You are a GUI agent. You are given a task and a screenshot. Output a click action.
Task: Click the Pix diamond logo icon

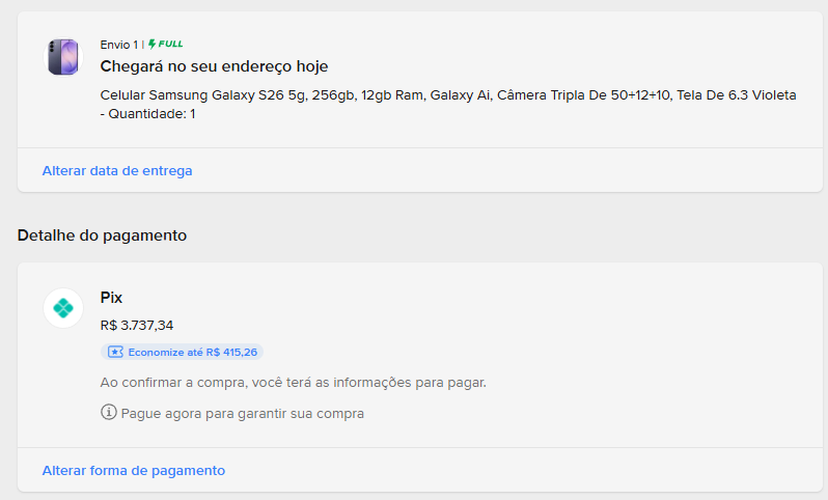pyautogui.click(x=63, y=308)
